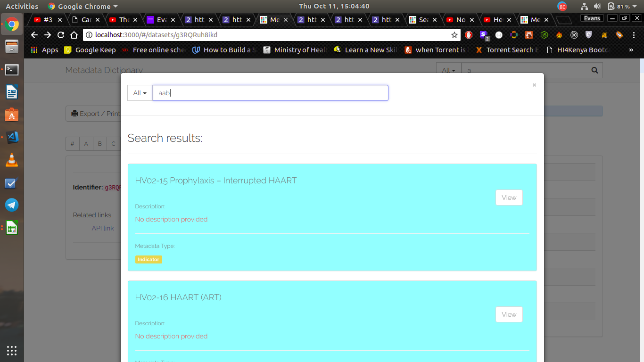Open Ministry of Health bookmark
Image resolution: width=644 pixels, height=362 pixels.
coord(295,49)
